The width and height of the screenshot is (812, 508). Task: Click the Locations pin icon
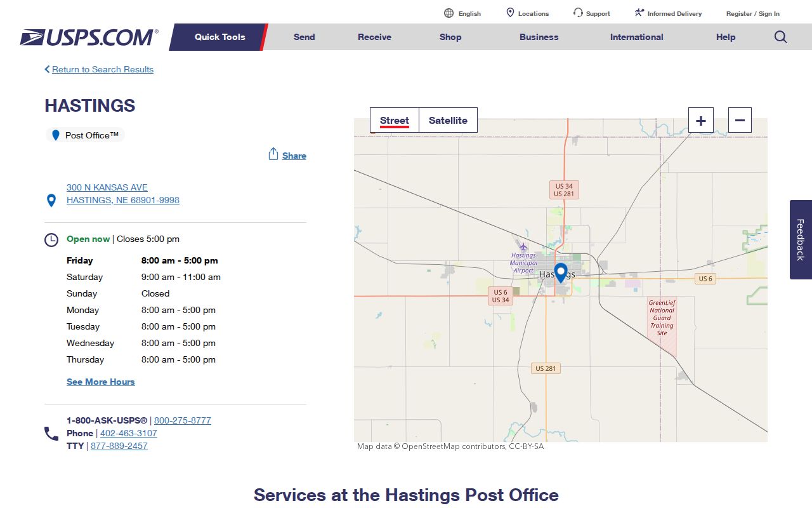pyautogui.click(x=510, y=13)
